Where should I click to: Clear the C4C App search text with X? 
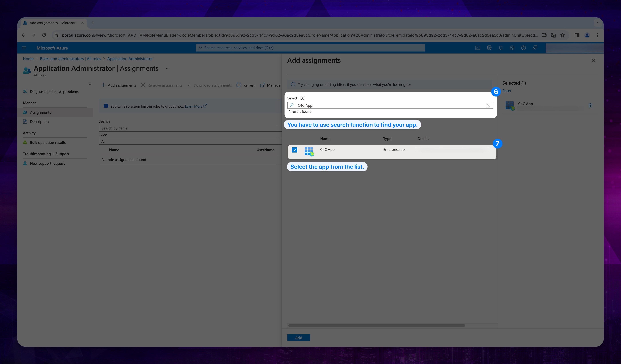point(488,105)
